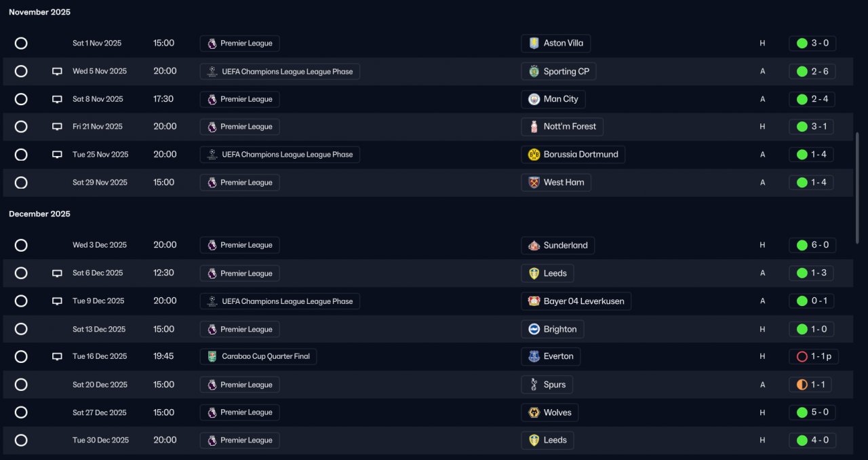Click the TV broadcast icon for Sporting CP match
Viewport: 868px width, 460px height.
[x=57, y=71]
